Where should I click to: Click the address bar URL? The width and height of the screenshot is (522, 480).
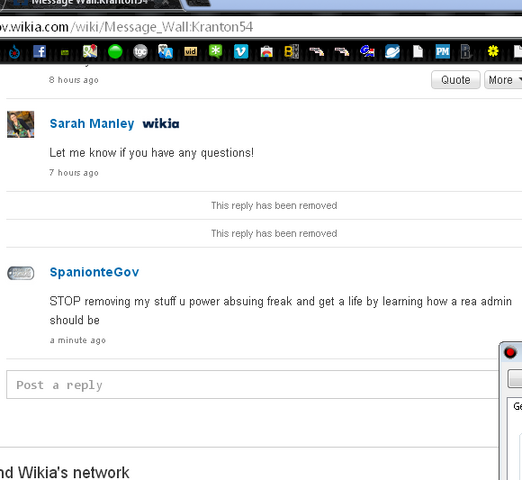(127, 27)
